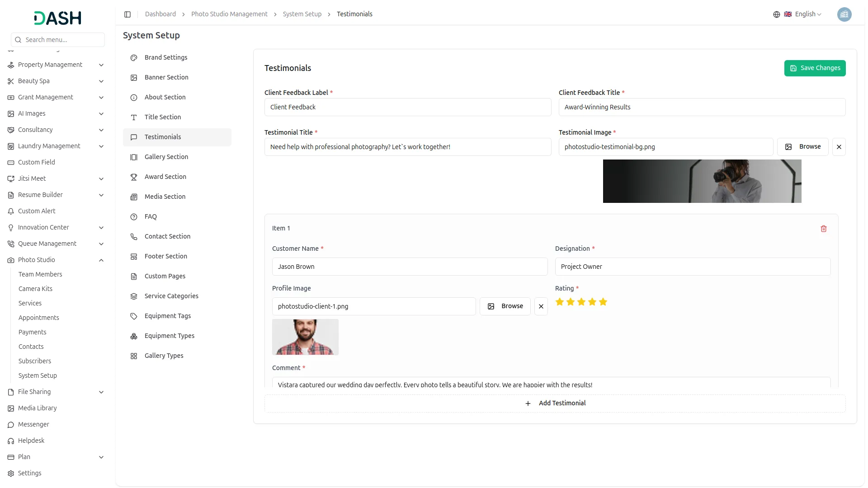Set the rating to three stars

581,302
